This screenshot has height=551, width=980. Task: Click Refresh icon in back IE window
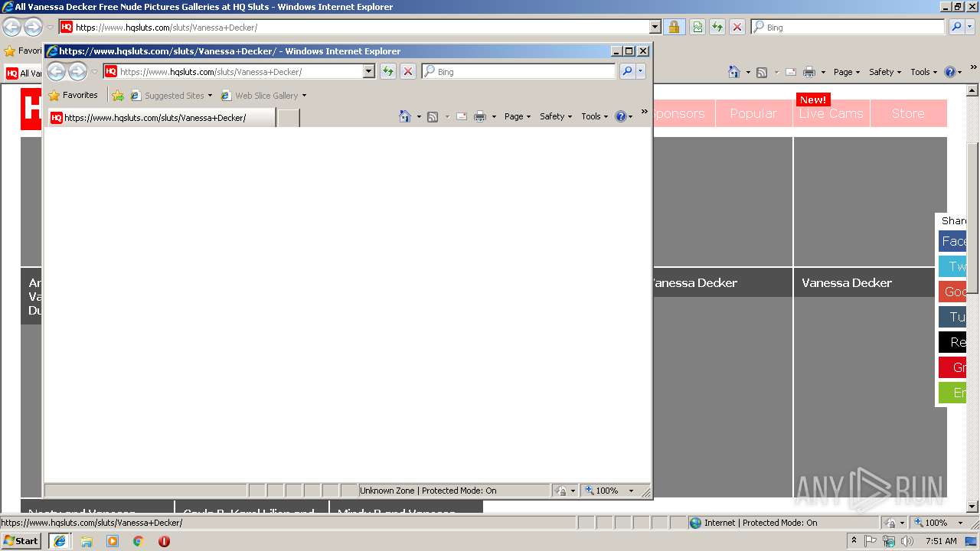[x=717, y=27]
